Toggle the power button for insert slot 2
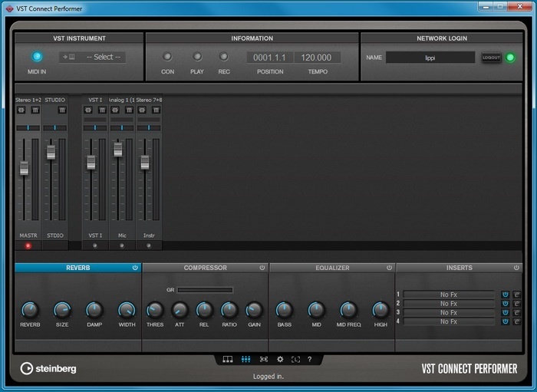The width and height of the screenshot is (537, 392). 505,303
